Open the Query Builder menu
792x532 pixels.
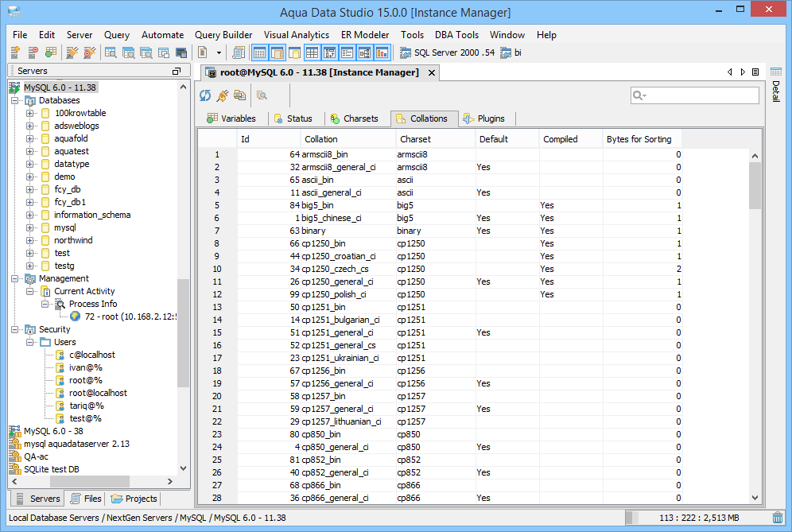[223, 35]
